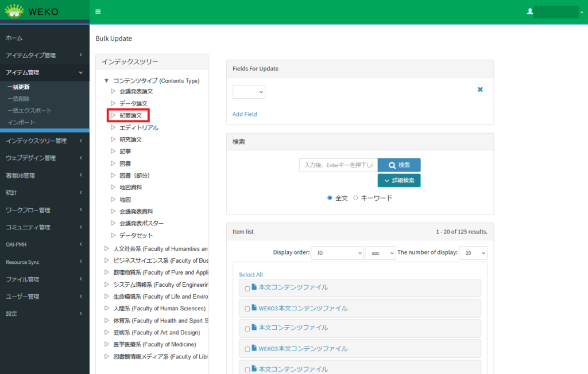
Task: Click the search keyword input field
Action: click(338, 165)
